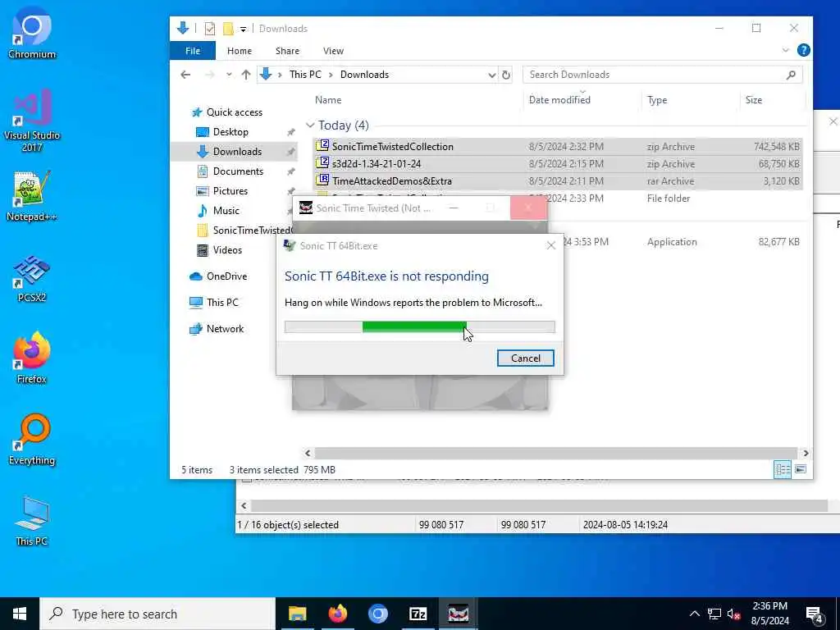Open the Chromium desktop shortcut
Screen dimensions: 840x630
[32, 32]
